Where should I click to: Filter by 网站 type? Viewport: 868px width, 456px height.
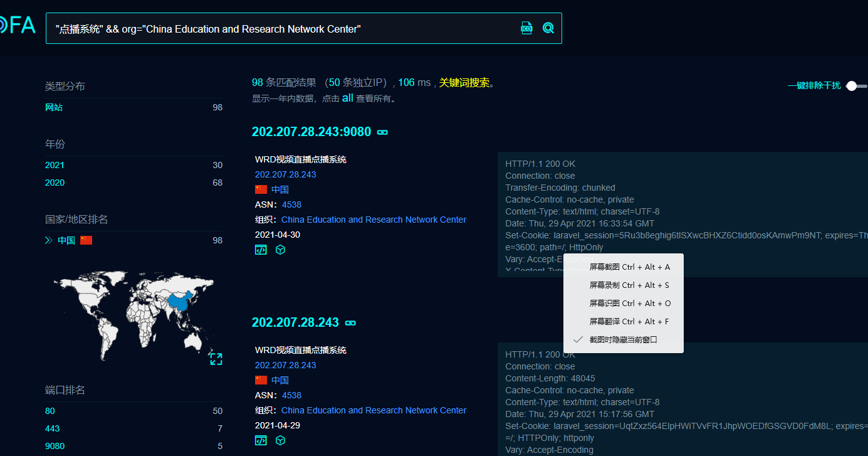point(54,107)
